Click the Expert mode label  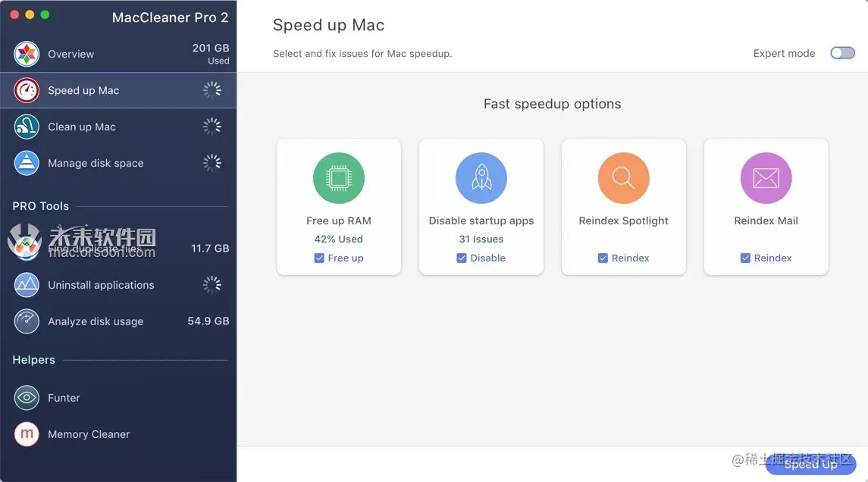coord(784,54)
